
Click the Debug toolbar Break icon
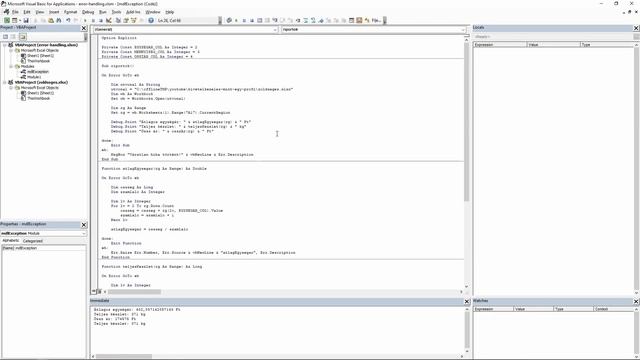tap(244, 20)
